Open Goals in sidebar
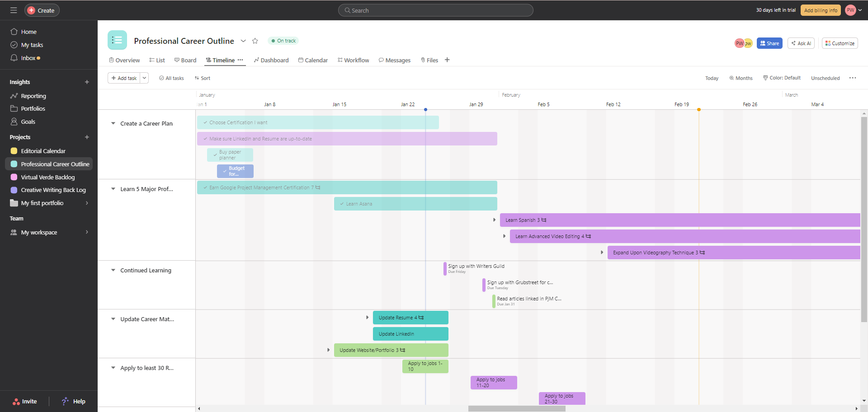Image resolution: width=868 pixels, height=412 pixels. 28,122
